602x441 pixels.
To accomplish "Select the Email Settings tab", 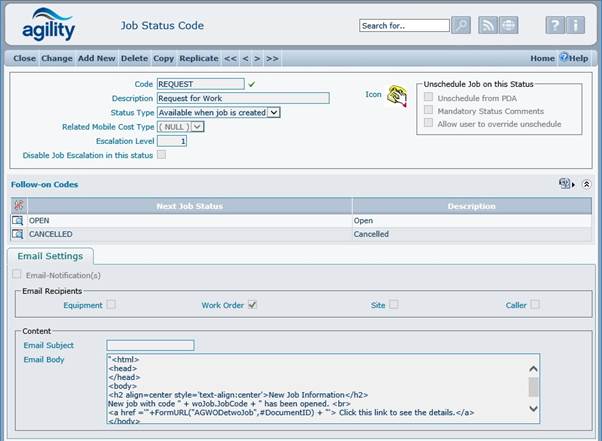I will click(x=51, y=257).
